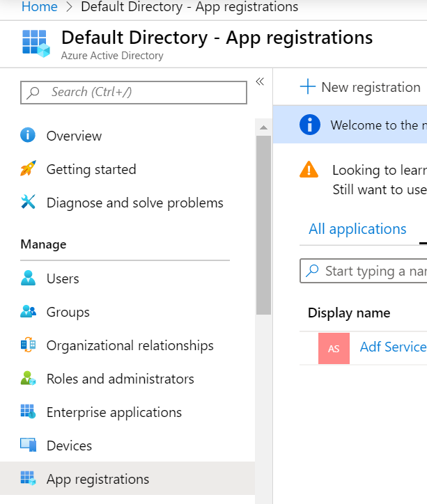Click the AS avatar tile for Adf Service
This screenshot has height=504, width=427.
click(x=334, y=349)
